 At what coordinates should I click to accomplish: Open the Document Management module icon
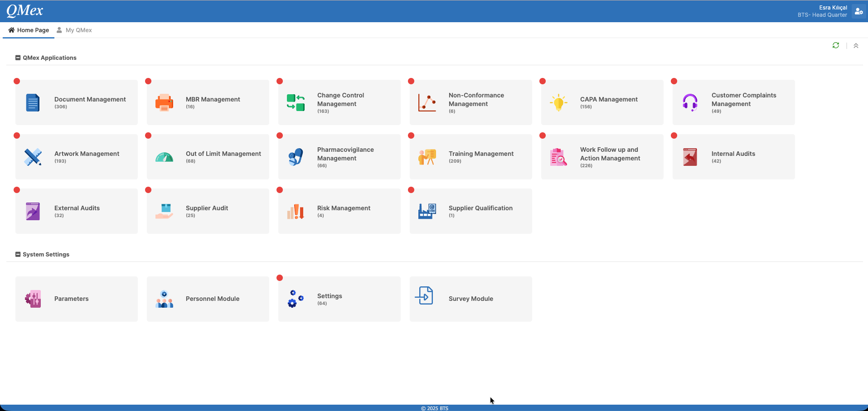pyautogui.click(x=33, y=102)
